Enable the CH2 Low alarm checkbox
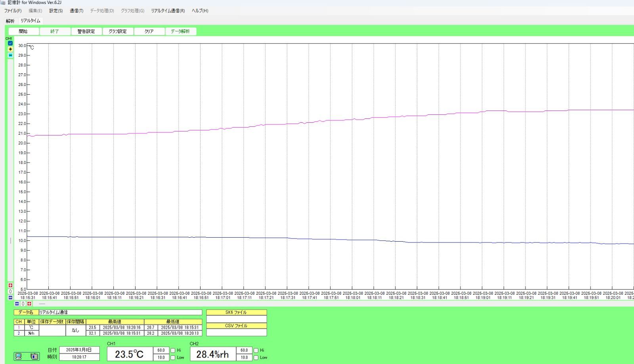This screenshot has width=634, height=364. pos(256,358)
